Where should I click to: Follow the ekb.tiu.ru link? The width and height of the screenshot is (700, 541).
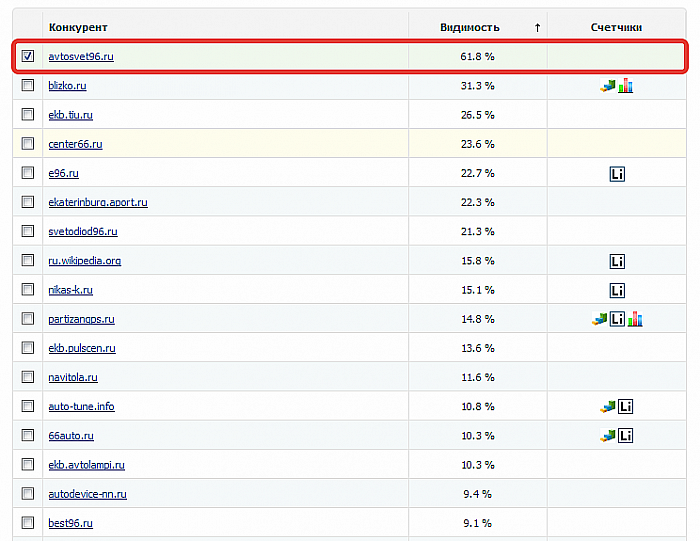click(71, 115)
